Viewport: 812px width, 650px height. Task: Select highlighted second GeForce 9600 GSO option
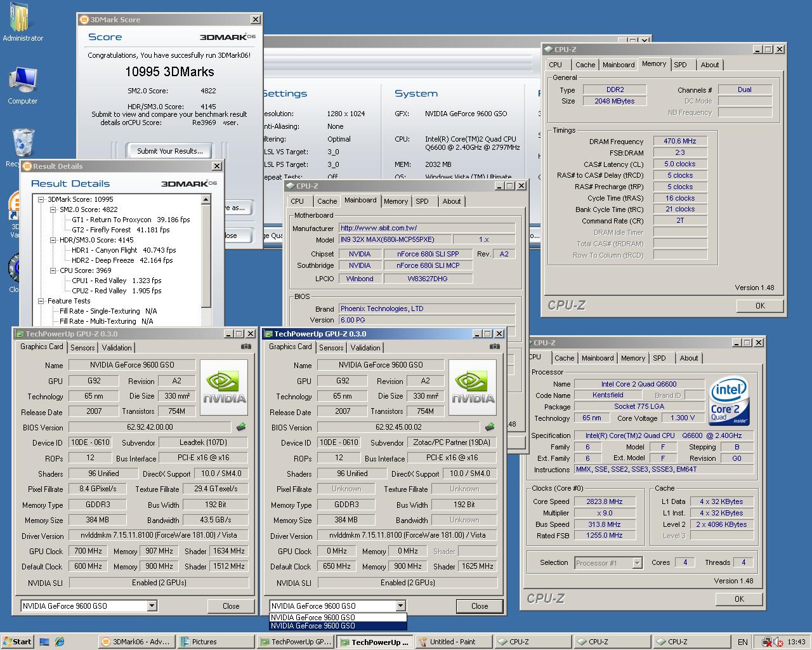pos(338,626)
